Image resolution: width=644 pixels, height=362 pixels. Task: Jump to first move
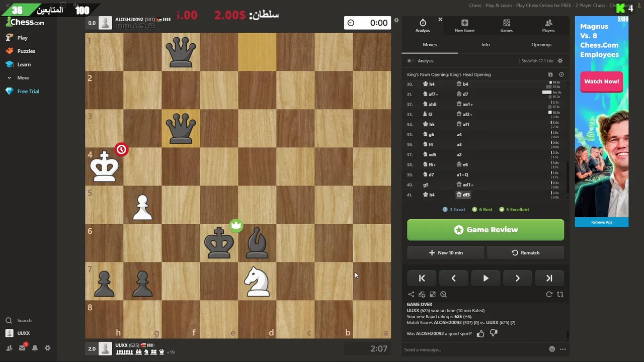click(x=422, y=278)
